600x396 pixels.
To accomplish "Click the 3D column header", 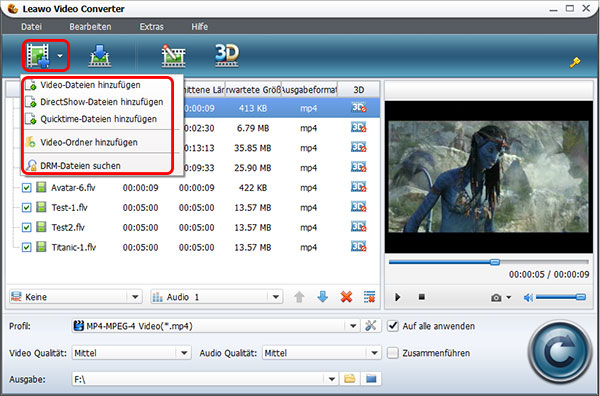I will tap(359, 90).
